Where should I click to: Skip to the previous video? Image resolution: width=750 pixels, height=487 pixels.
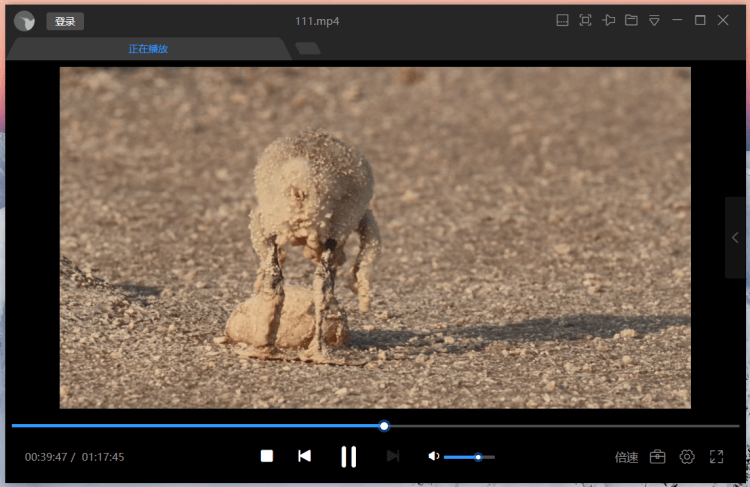tap(304, 456)
